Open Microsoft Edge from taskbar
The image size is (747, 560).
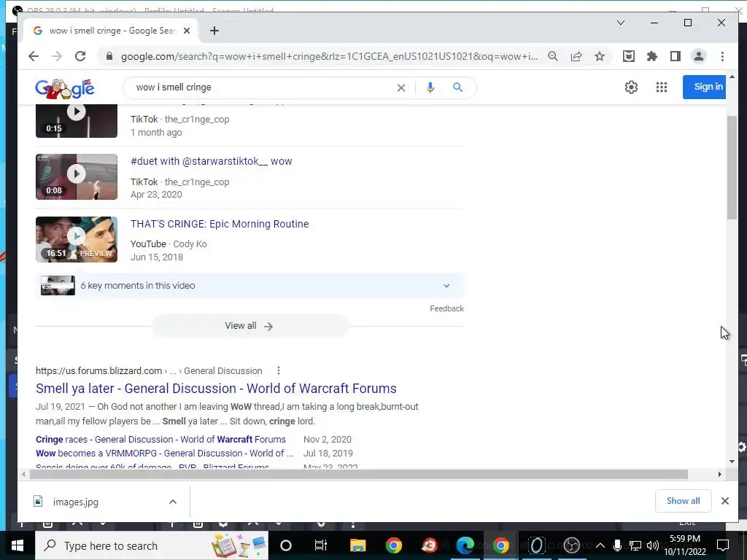tap(465, 545)
